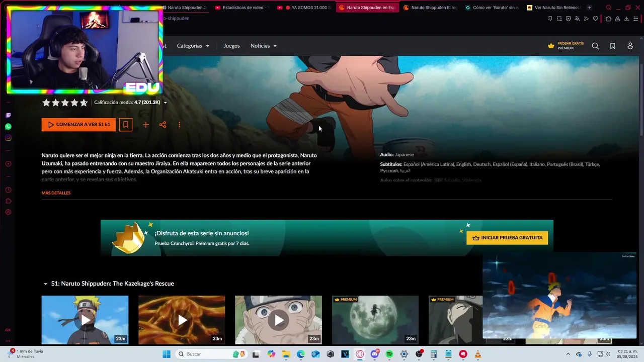Click the picture-in-picture Naruto video

coord(559,296)
